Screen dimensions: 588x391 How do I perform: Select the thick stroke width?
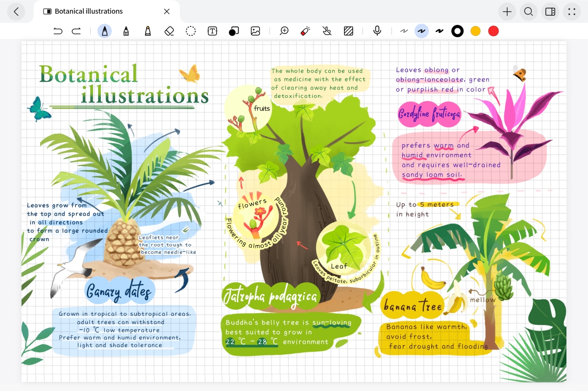point(440,31)
